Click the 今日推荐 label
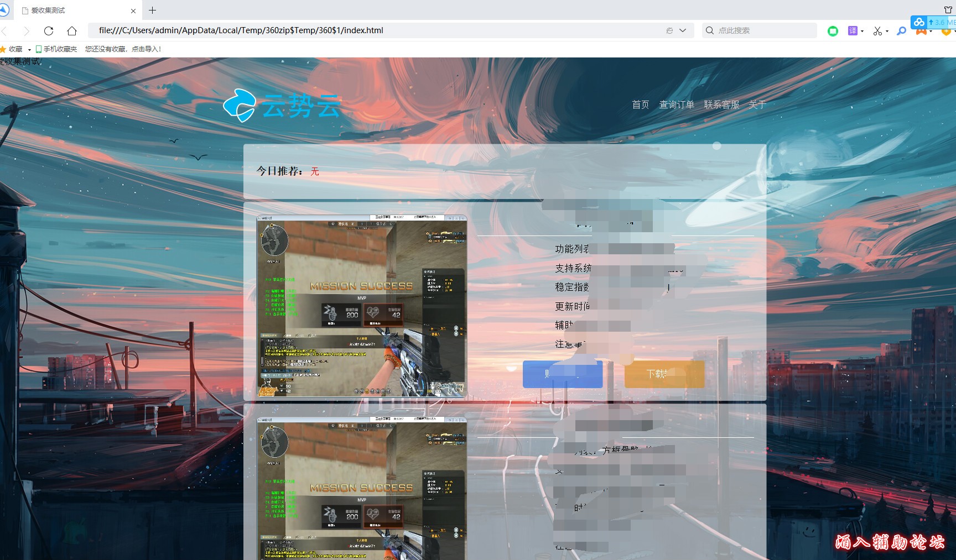 point(279,171)
